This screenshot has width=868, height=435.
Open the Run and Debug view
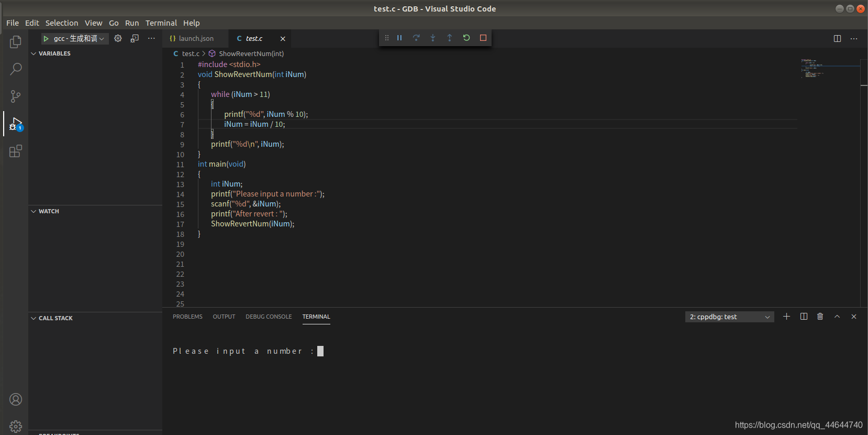tap(16, 124)
